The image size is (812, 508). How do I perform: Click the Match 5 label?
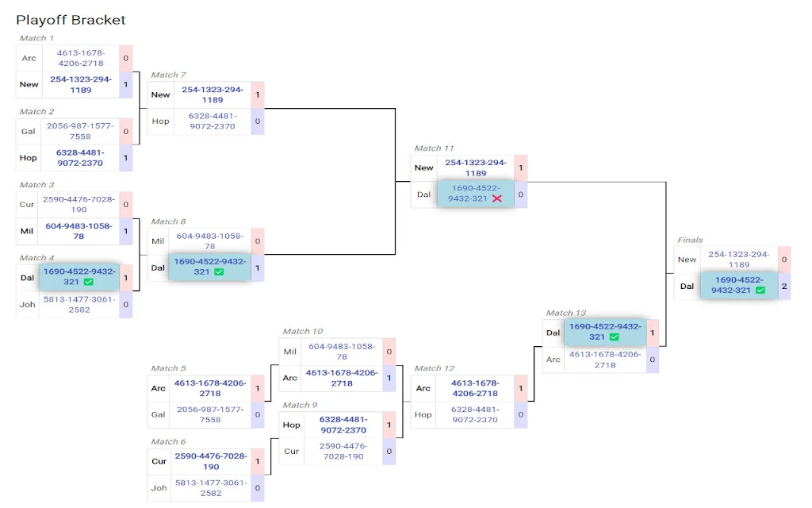pos(168,368)
